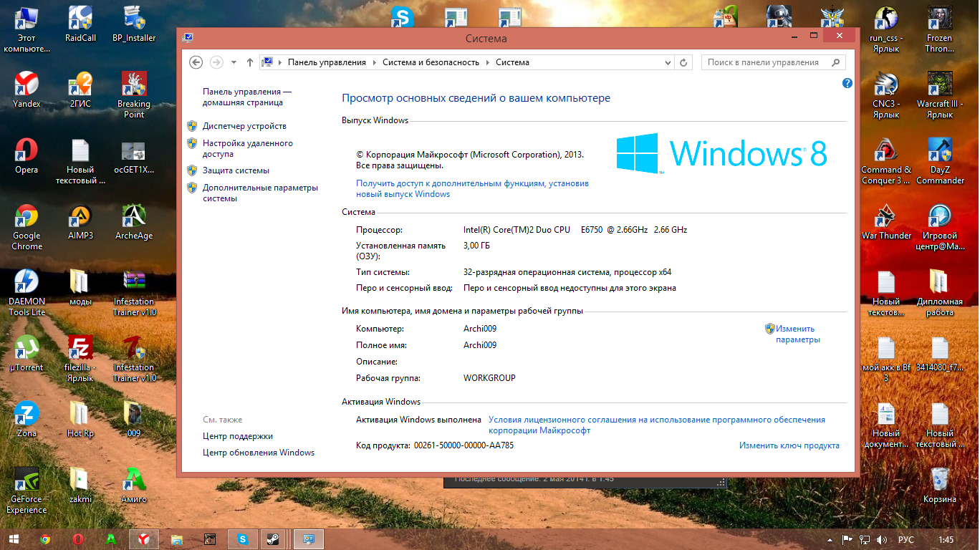Screen dimensions: 980x550
Task: Select the Система и безопасность breadcrumb
Action: [431, 62]
